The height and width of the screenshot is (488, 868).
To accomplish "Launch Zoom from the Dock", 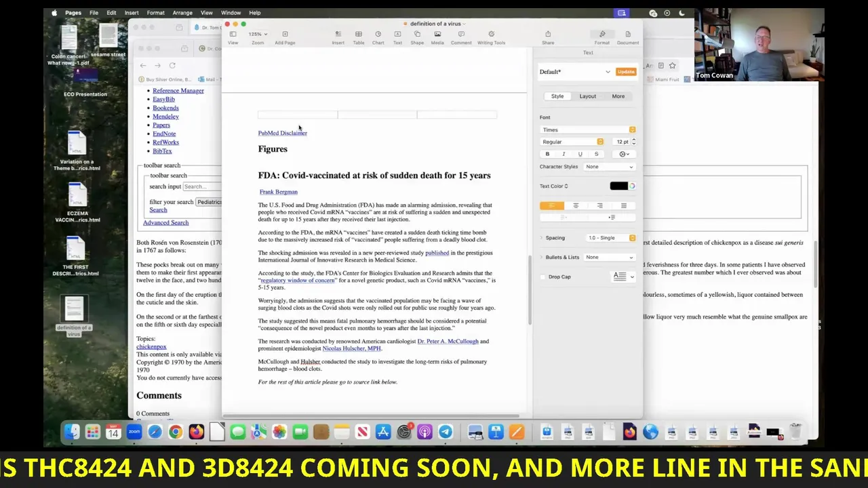I will pos(134,432).
